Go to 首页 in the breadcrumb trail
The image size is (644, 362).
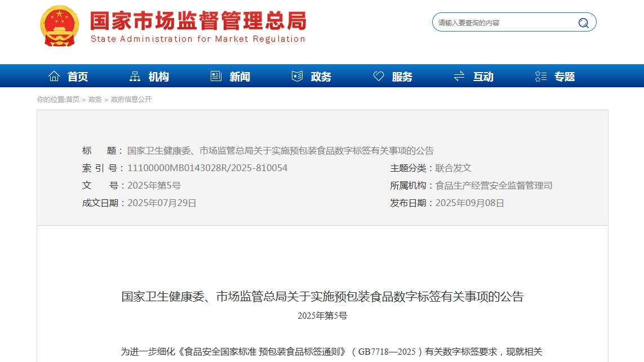(73, 100)
